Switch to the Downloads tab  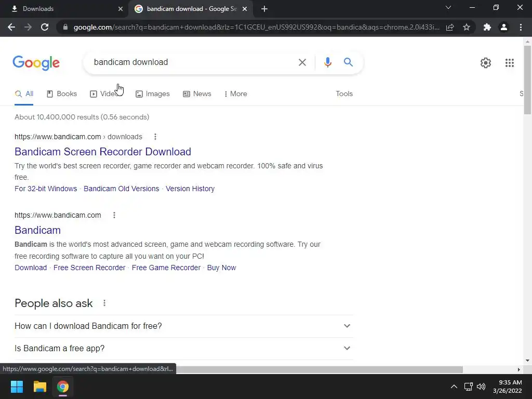point(64,9)
